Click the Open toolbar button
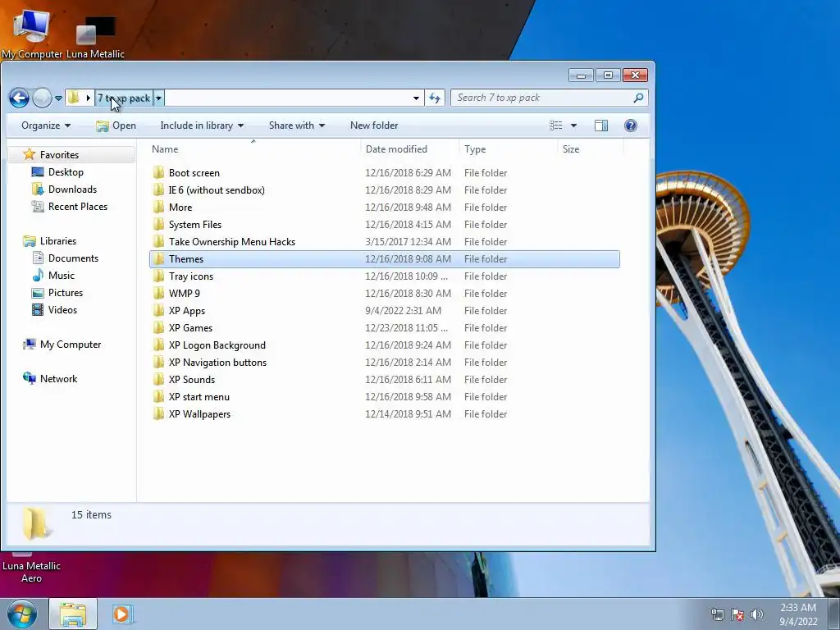Image resolution: width=840 pixels, height=630 pixels. 116,126
